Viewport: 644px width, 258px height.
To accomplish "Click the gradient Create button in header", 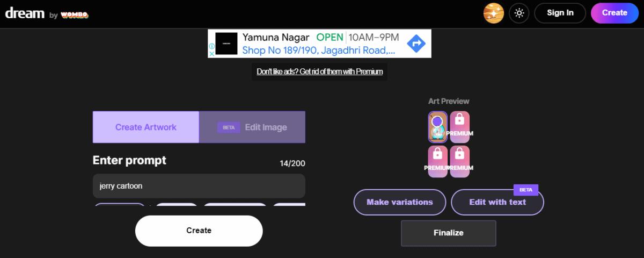I will (x=614, y=13).
